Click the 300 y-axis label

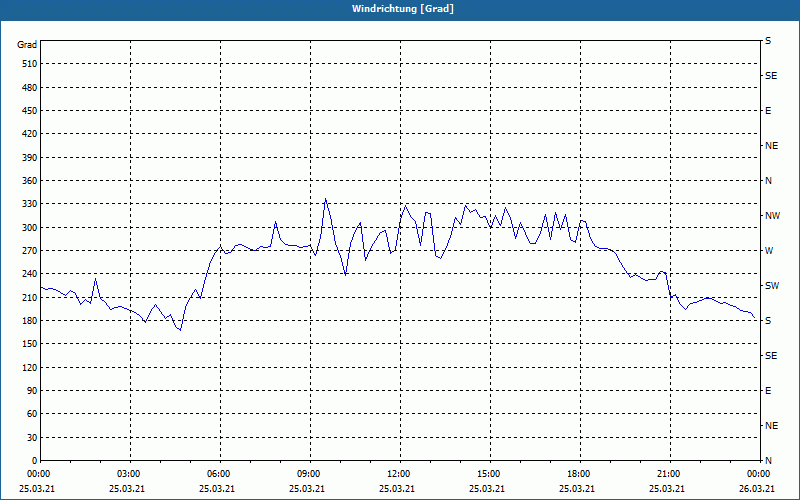pos(30,228)
